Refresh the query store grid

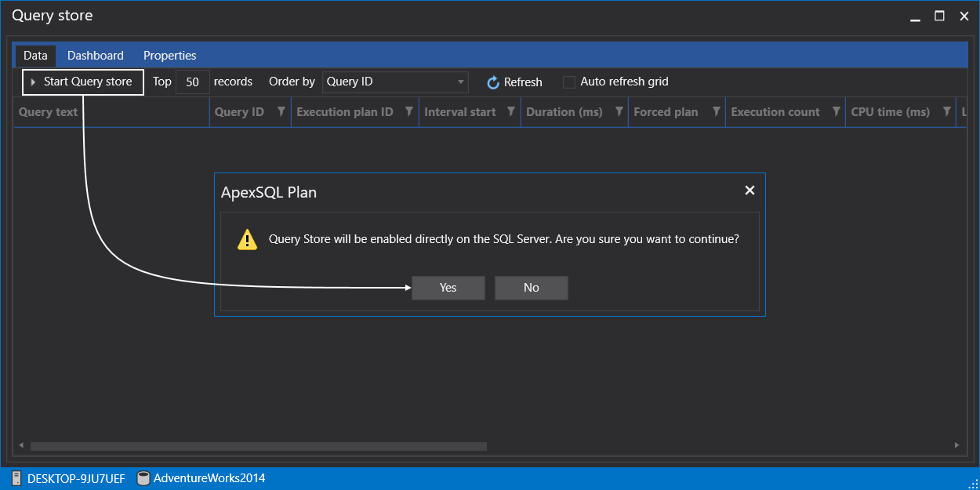(514, 82)
